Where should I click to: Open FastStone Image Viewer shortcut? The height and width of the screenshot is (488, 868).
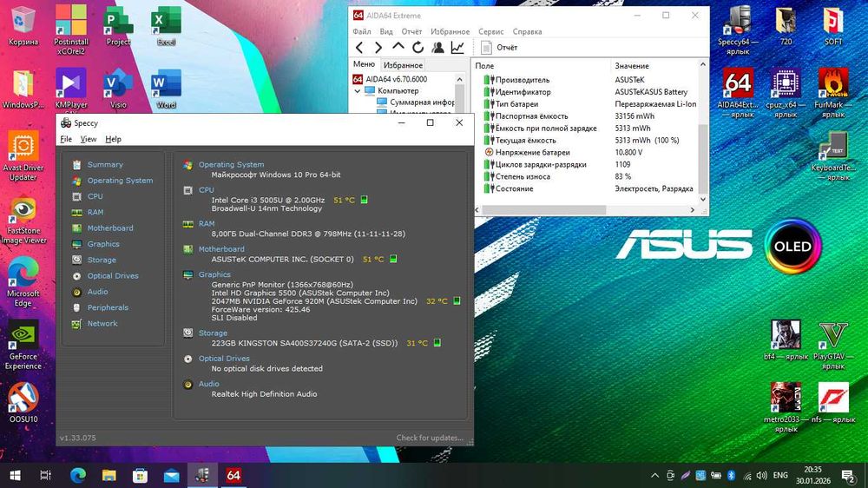coord(23,220)
